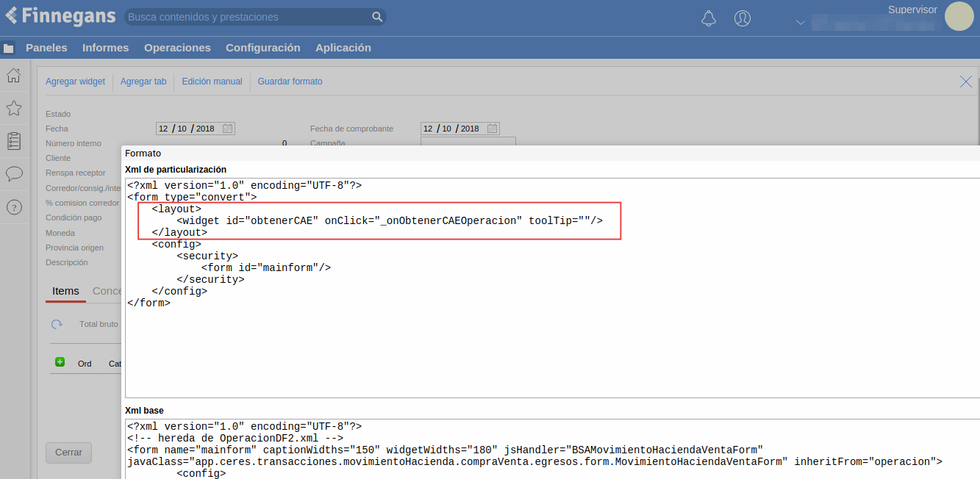980x479 pixels.
Task: Click the Agregar tab link
Action: (x=143, y=82)
